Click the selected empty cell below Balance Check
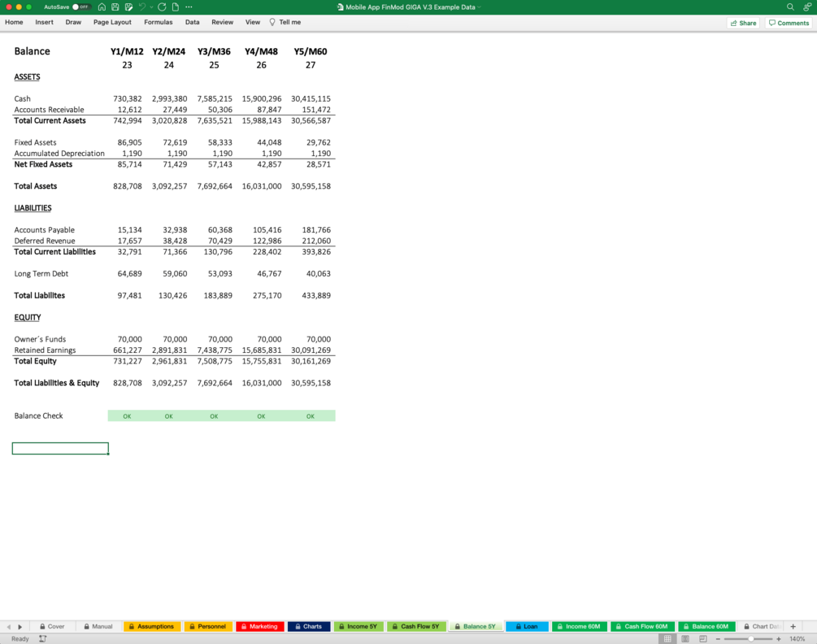This screenshot has height=644, width=817. tap(60, 448)
